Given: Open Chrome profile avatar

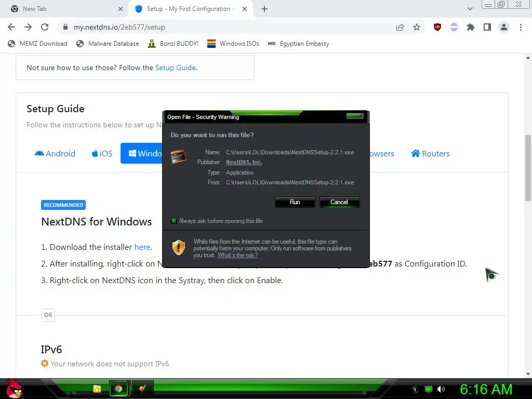Looking at the screenshot, I should [504, 27].
